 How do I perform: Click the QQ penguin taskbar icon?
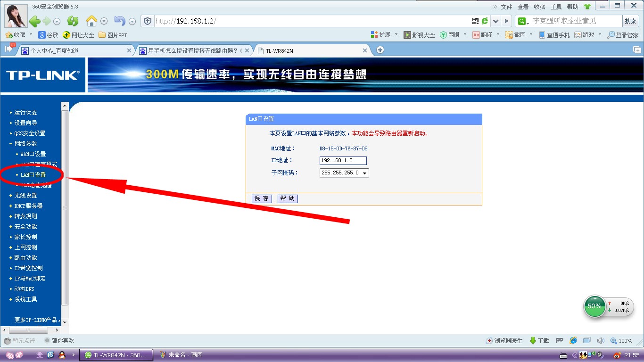coord(62,355)
